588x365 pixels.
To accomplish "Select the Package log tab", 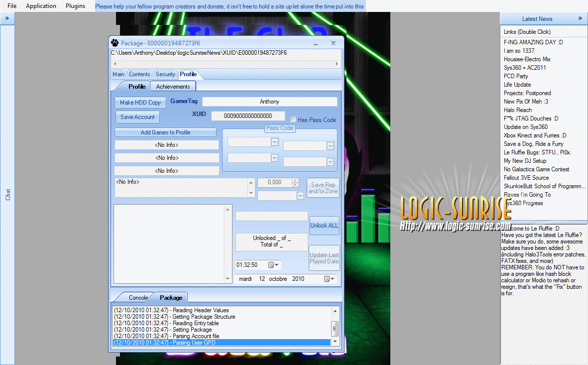I will [x=171, y=297].
